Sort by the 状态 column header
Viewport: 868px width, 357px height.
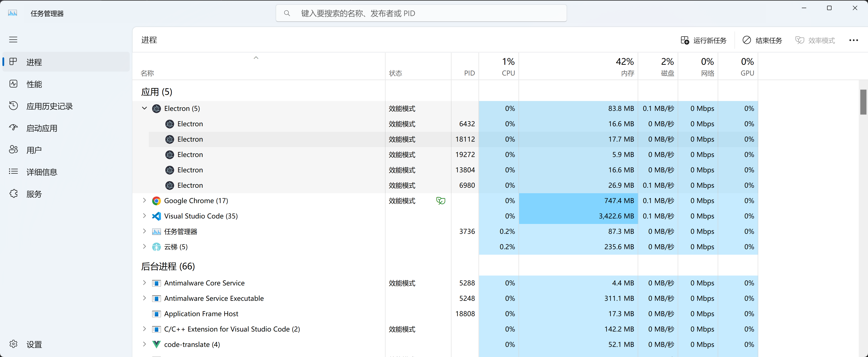[x=418, y=66]
